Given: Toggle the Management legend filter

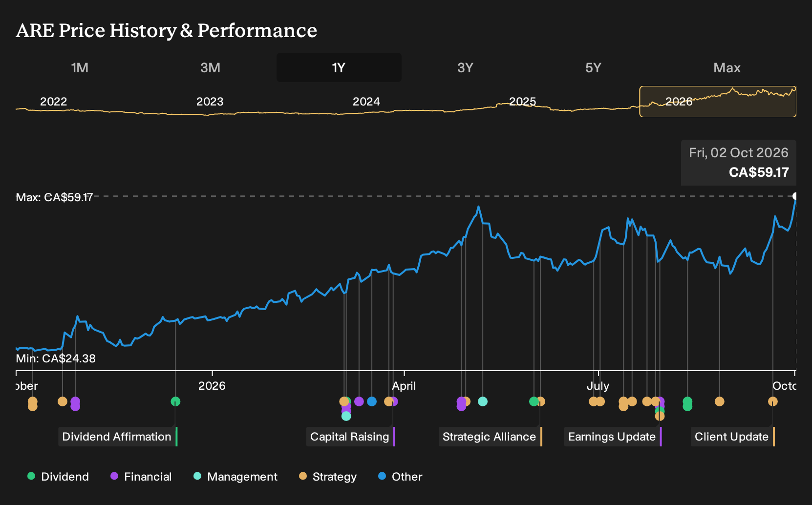Looking at the screenshot, I should (x=235, y=477).
